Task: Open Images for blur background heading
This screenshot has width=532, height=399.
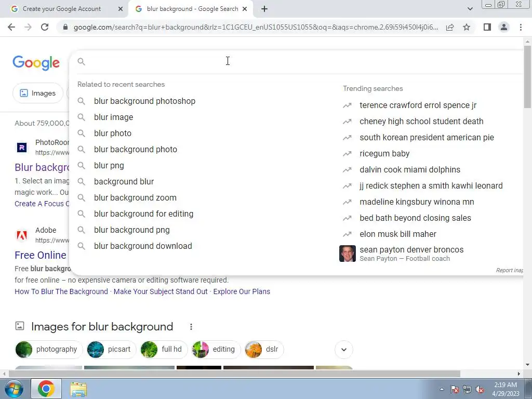Action: tap(102, 327)
